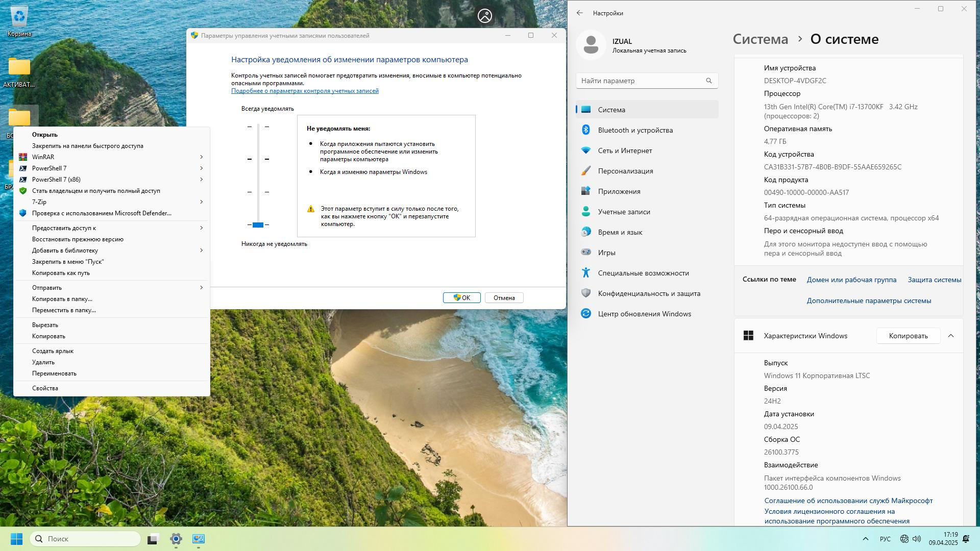Click Переименовать in context menu
The width and height of the screenshot is (980, 551).
[54, 373]
